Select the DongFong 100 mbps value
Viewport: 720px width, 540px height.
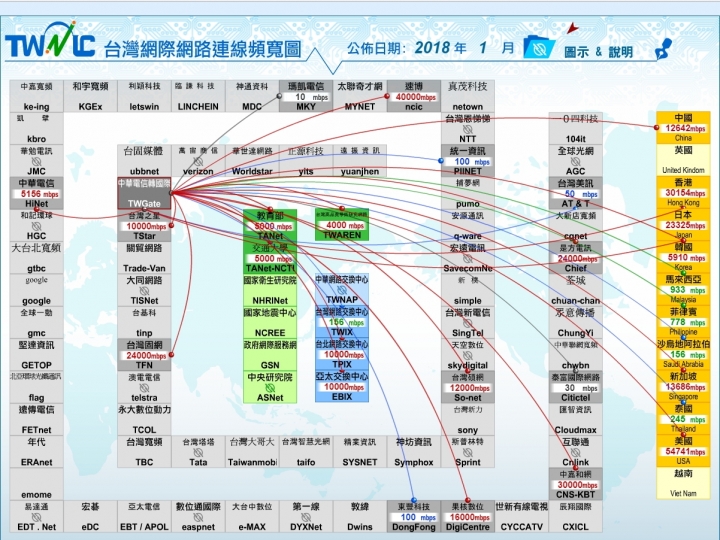416,518
